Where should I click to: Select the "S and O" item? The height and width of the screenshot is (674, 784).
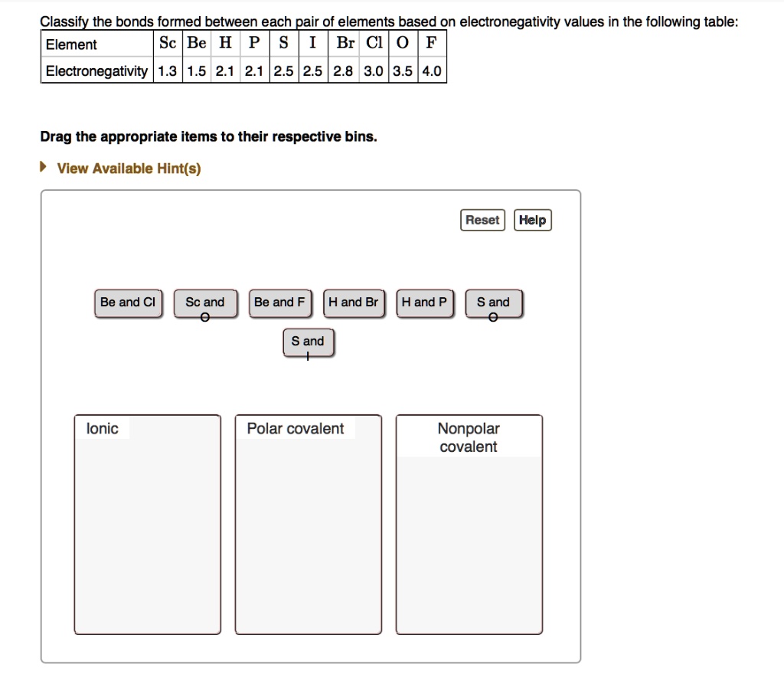(x=494, y=303)
